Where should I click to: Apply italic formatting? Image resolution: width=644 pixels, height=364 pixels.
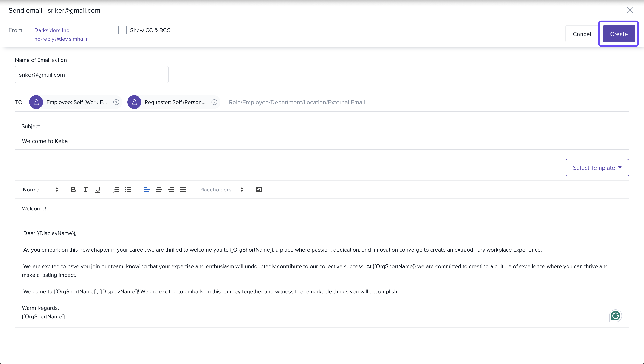point(85,190)
